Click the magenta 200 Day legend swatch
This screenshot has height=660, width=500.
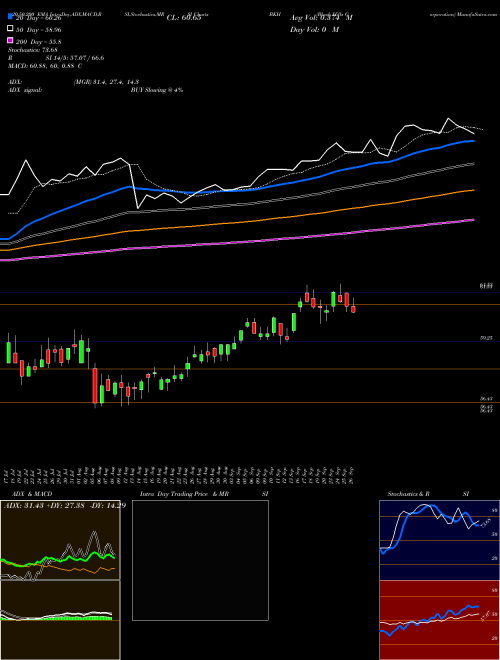pyautogui.click(x=10, y=41)
